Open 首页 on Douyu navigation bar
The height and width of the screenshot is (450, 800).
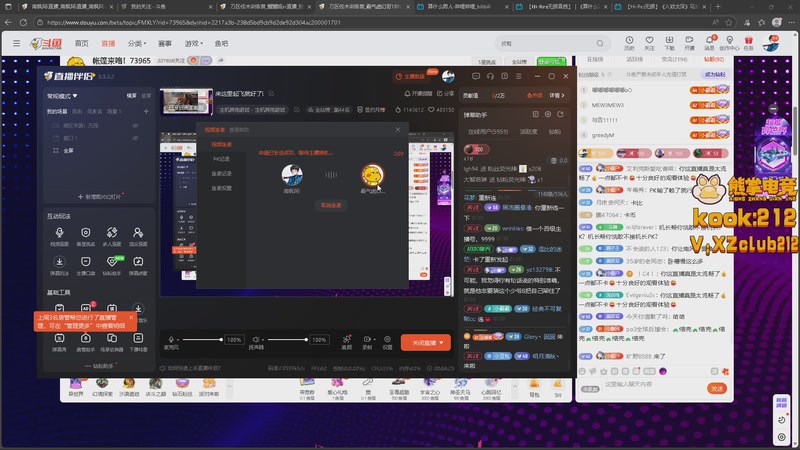tap(82, 43)
